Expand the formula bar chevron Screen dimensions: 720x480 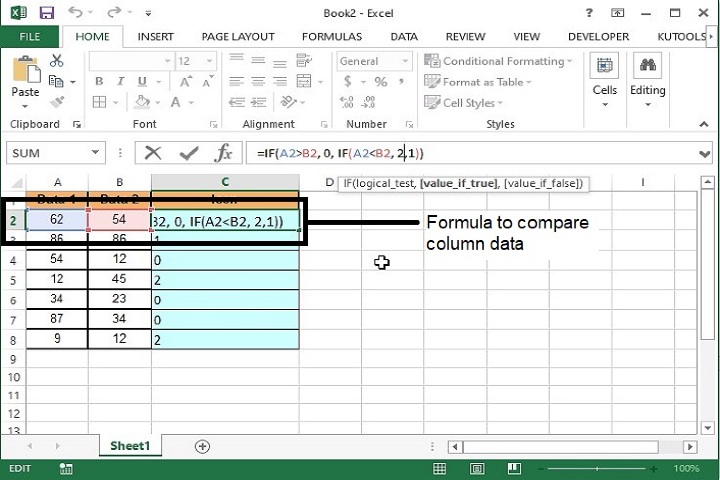704,154
